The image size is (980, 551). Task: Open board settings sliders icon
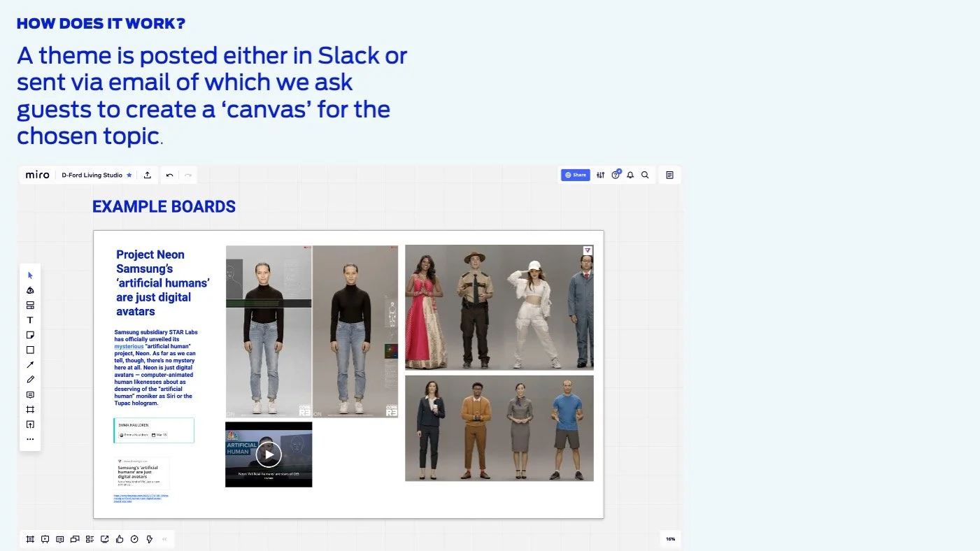click(x=601, y=175)
